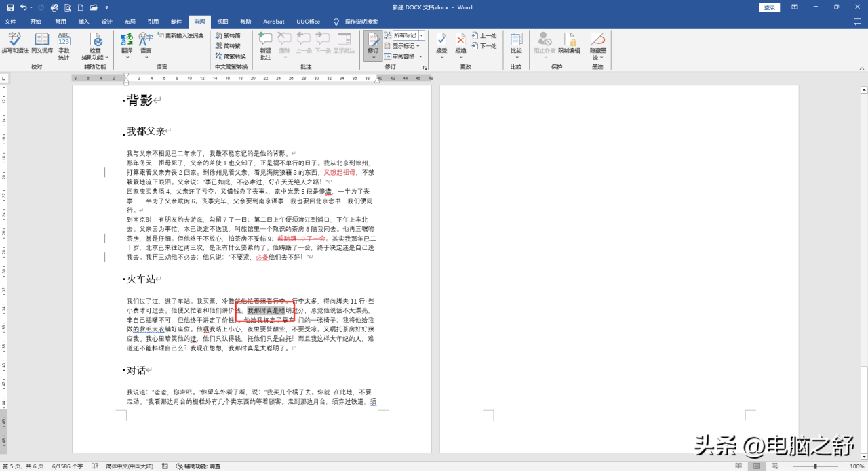Image resolution: width=868 pixels, height=471 pixels.
Task: Switch to print layout view icon
Action: [757, 466]
